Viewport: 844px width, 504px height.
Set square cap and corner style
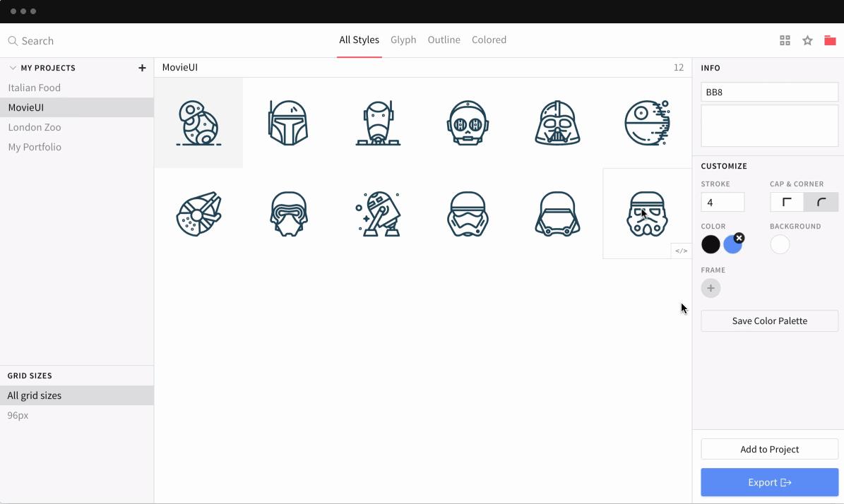tap(787, 203)
